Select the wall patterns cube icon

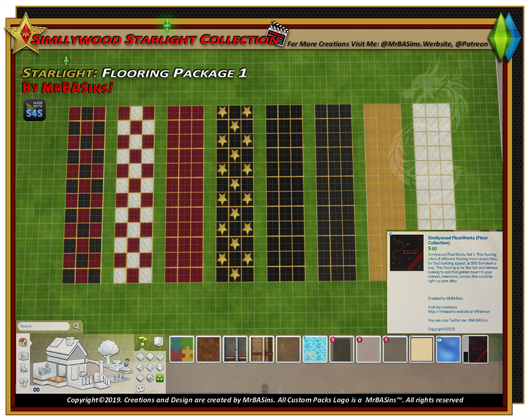(x=158, y=341)
